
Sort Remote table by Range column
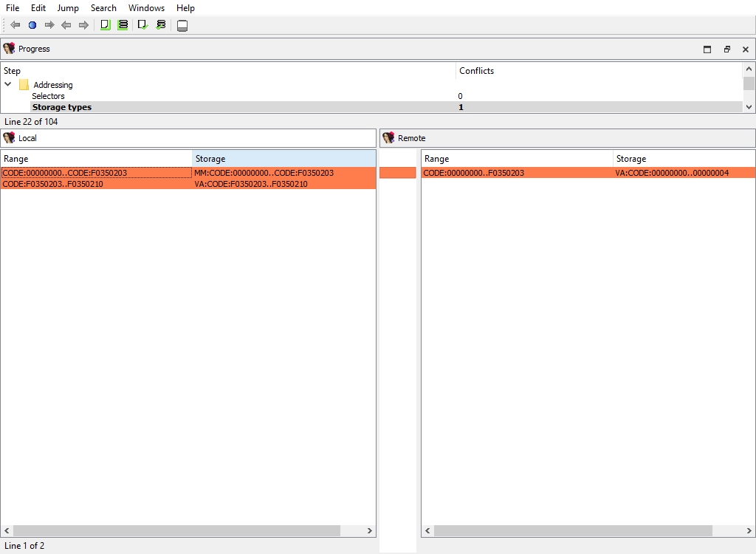pos(517,159)
